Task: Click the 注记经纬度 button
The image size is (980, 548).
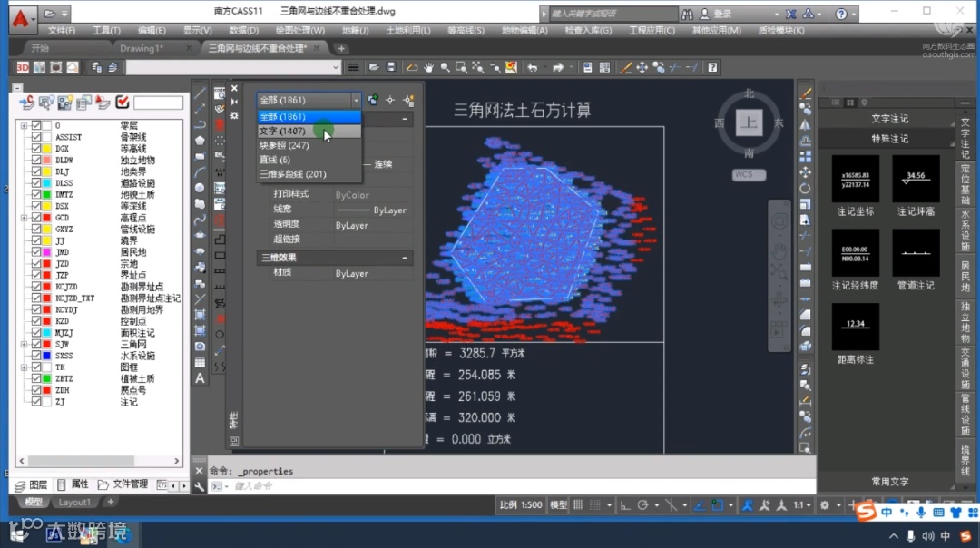Action: 855,260
